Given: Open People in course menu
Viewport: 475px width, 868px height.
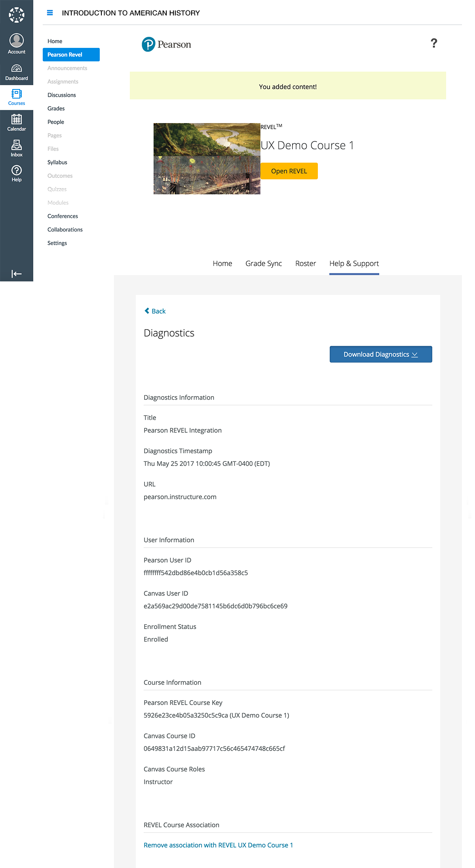Looking at the screenshot, I should 56,122.
